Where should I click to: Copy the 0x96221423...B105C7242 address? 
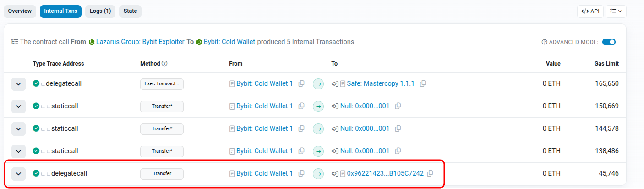point(430,173)
